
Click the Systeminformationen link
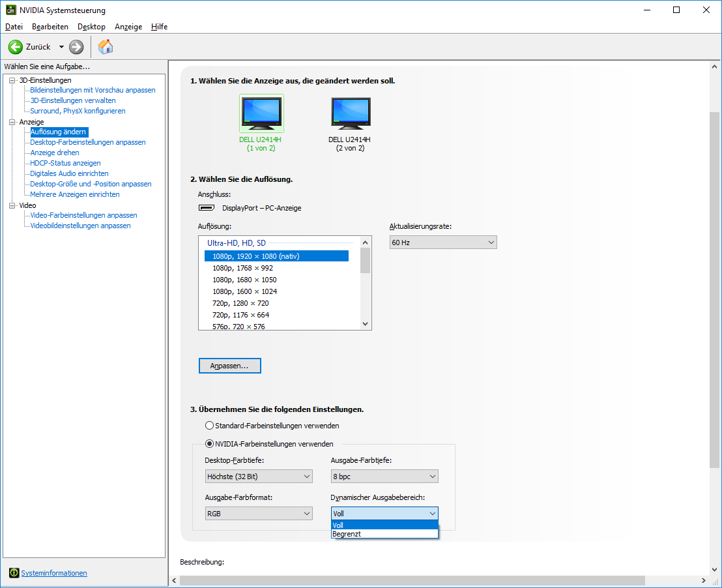54,573
